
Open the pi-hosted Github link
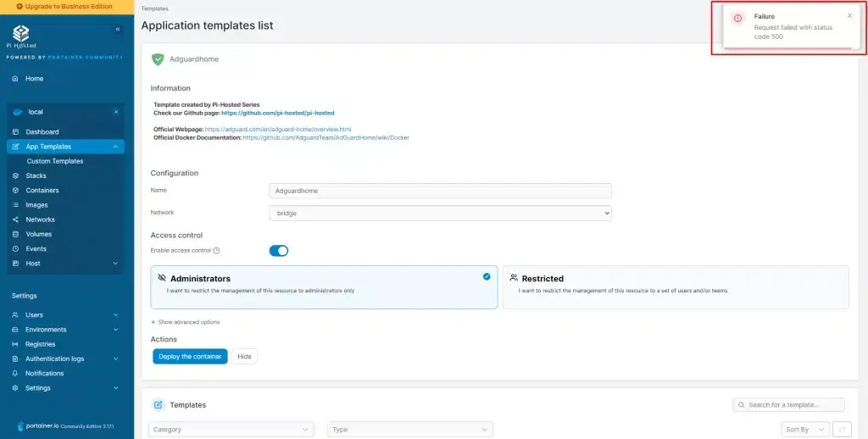point(278,113)
